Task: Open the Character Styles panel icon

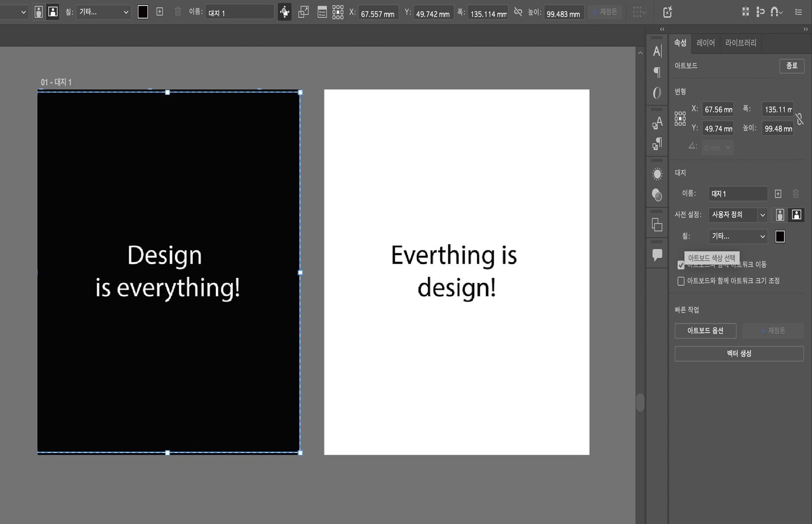Action: (657, 123)
